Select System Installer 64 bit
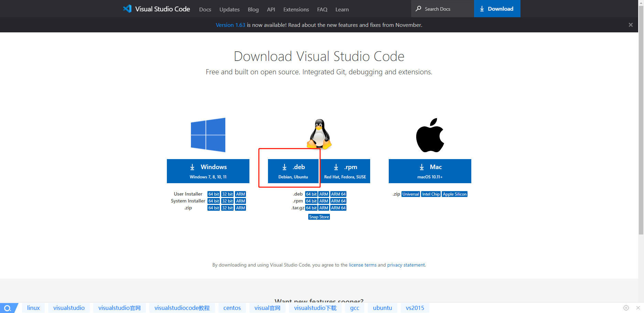This screenshot has width=644, height=313. click(214, 201)
